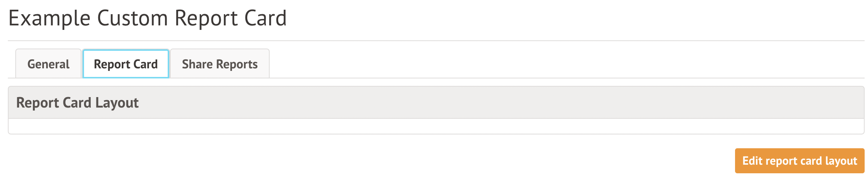Screen dimensions: 868x180
Task: Choose the tab labeled General
Action: click(x=48, y=64)
